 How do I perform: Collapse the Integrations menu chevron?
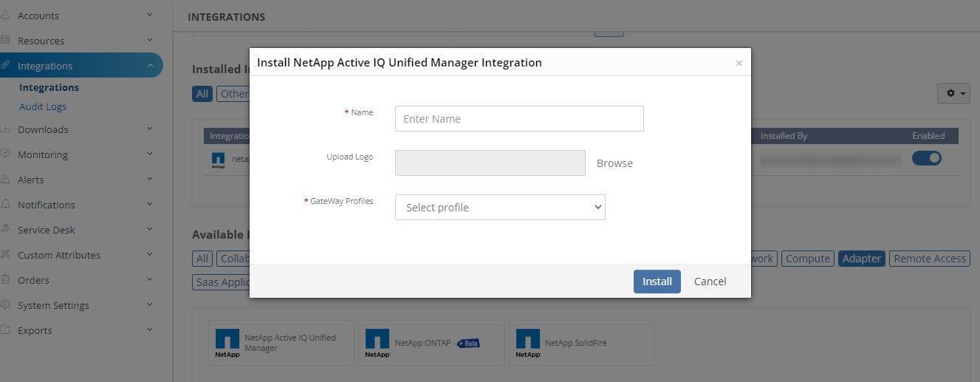tap(150, 65)
